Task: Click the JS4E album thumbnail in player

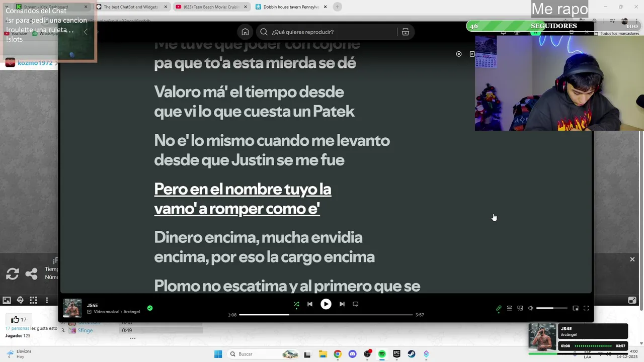Action: click(72, 308)
